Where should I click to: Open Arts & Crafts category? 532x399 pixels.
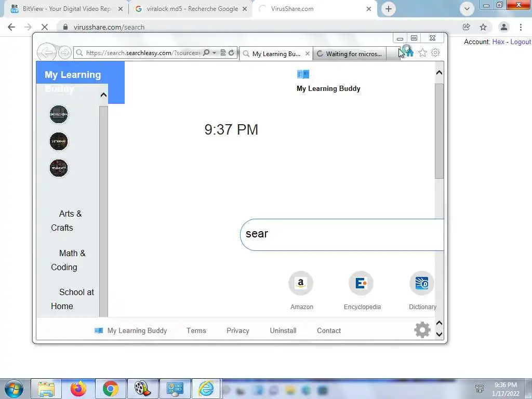(x=66, y=220)
